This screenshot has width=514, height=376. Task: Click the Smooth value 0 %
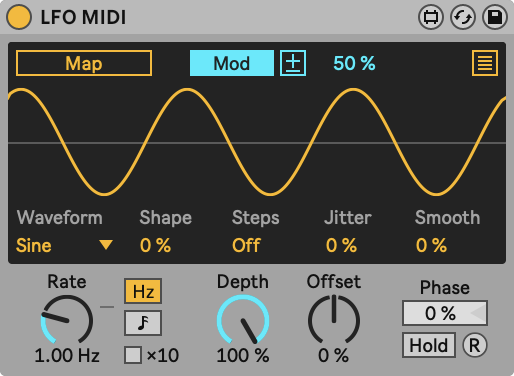pyautogui.click(x=431, y=246)
